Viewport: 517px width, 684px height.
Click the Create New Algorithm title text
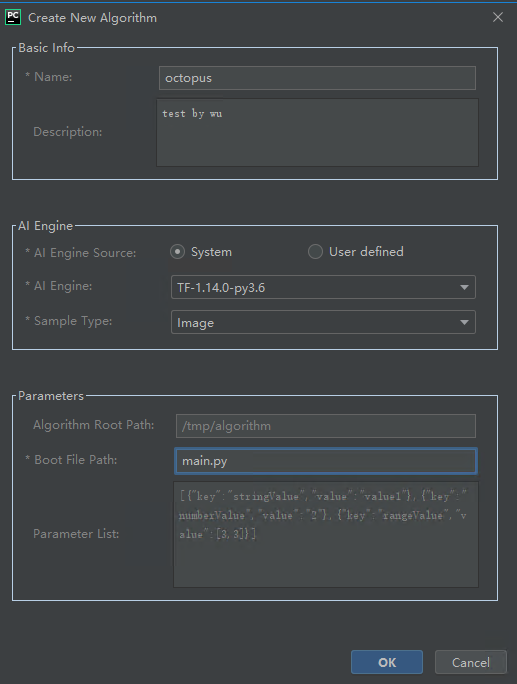[x=92, y=18]
